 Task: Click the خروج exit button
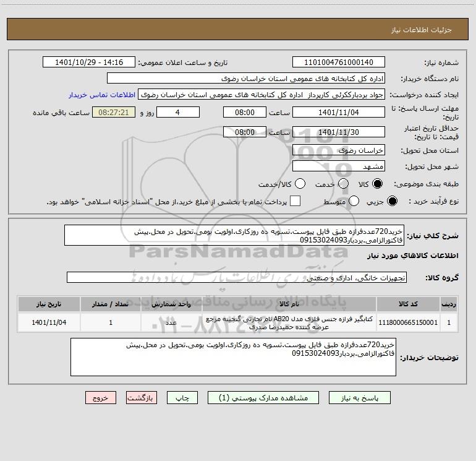tap(101, 398)
